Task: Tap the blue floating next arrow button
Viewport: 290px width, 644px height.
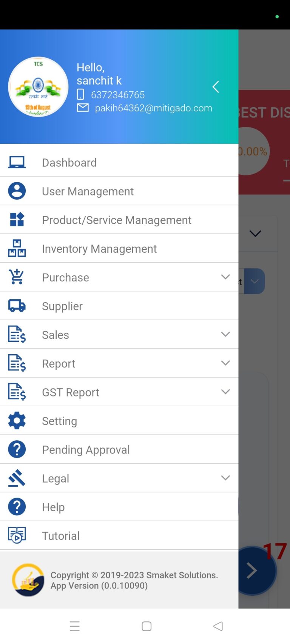Action: [252, 570]
